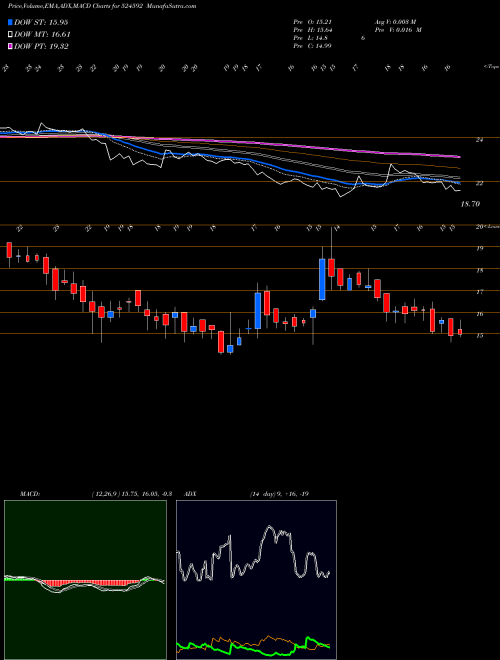Click the 'Pre V: 0.016 M' volume text
Screen dimensions: 500x660
[398, 30]
